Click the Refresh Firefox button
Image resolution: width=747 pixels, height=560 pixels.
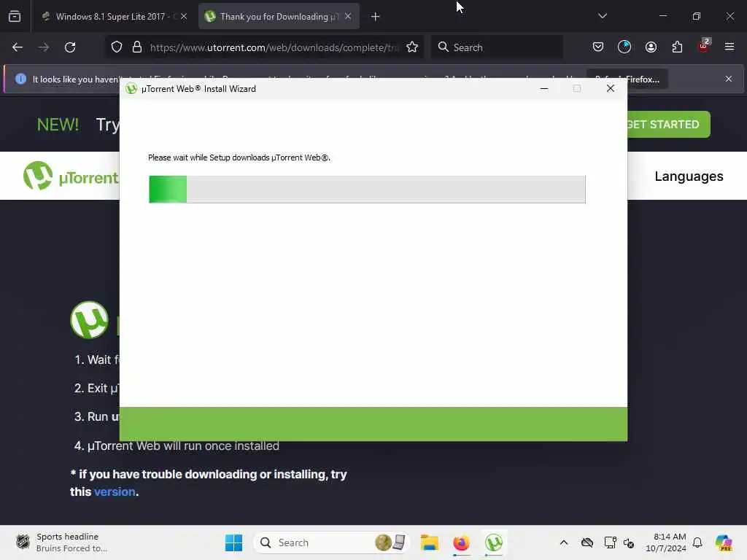click(x=627, y=79)
